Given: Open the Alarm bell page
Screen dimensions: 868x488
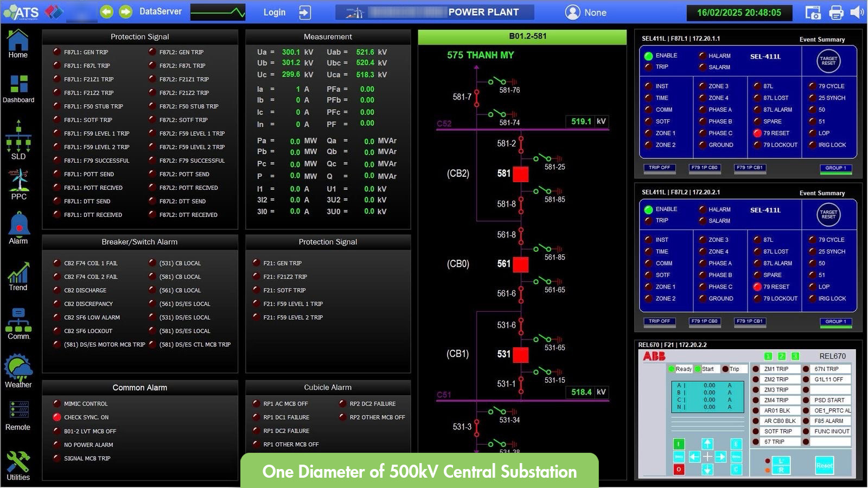Looking at the screenshot, I should (x=18, y=227).
